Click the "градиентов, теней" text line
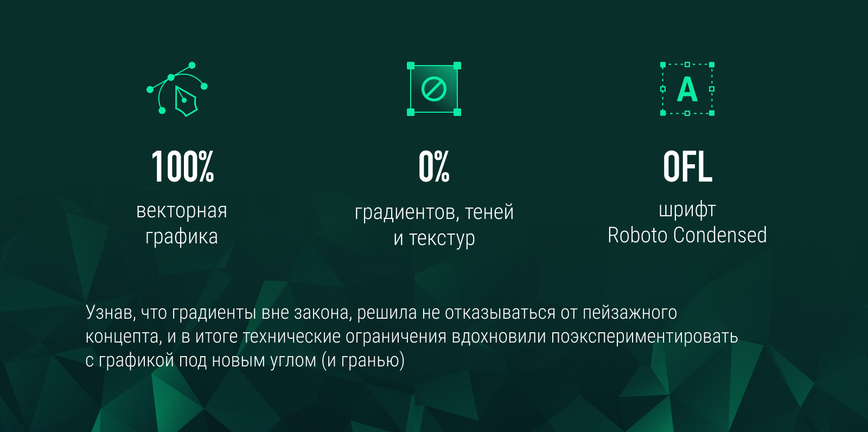Image resolution: width=868 pixels, height=432 pixels. coord(434,212)
